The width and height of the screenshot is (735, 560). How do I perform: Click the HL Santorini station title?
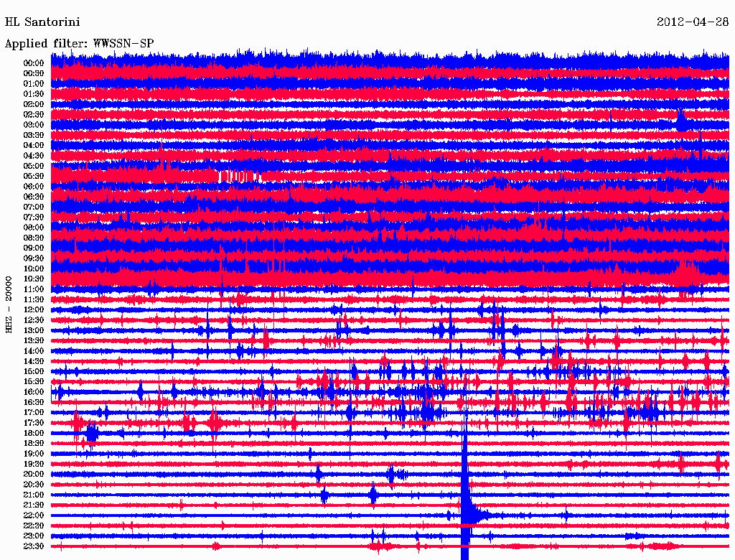tap(42, 22)
